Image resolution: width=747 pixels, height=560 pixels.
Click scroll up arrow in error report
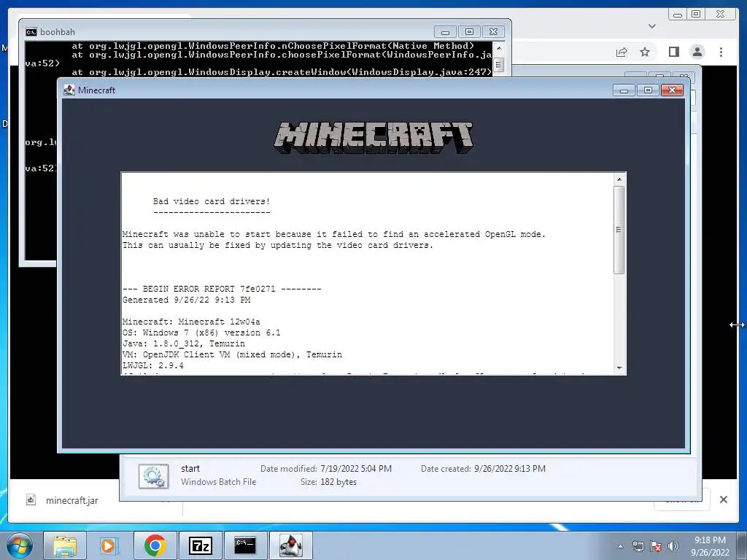tap(619, 179)
